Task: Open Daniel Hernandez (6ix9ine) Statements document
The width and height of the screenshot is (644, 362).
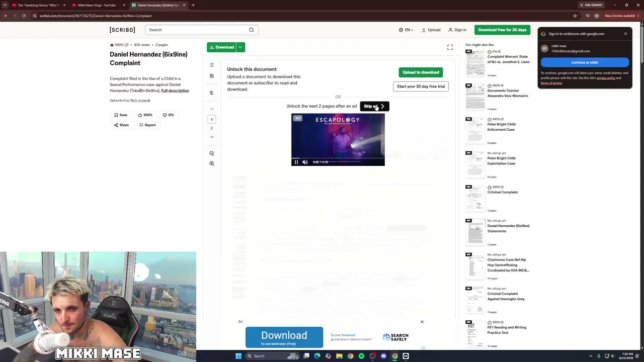Action: click(x=508, y=228)
